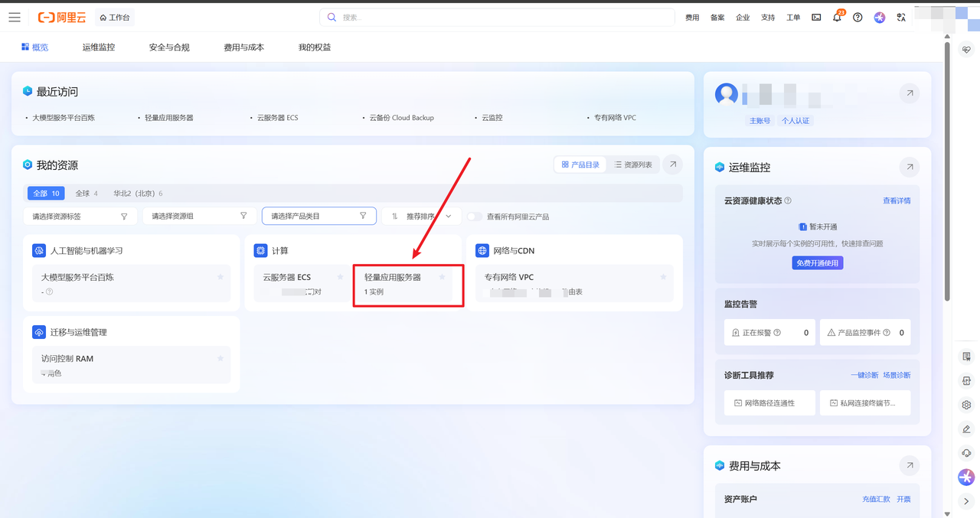Screen dimensions: 980x518
Task: Click 免费开通使用 button
Action: pos(818,262)
